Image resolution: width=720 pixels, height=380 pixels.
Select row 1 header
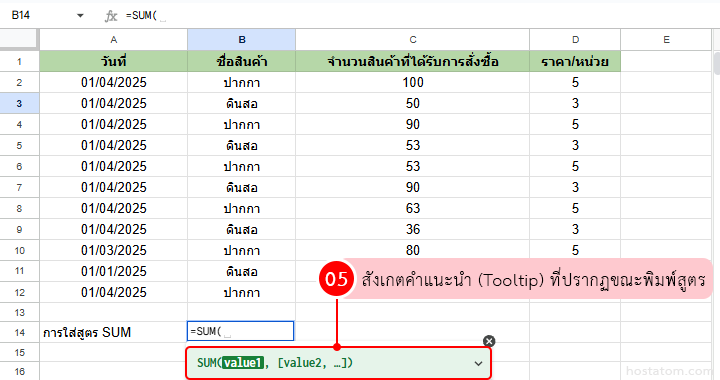pos(19,61)
